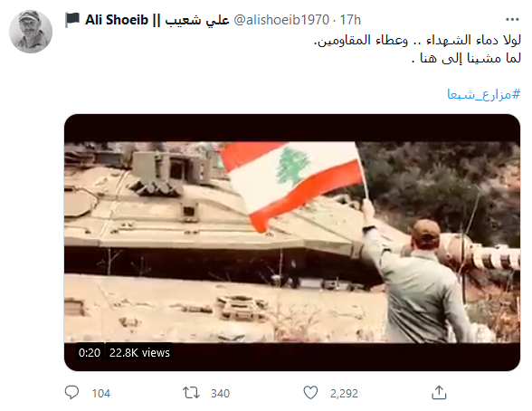This screenshot has height=411, width=532.
Task: Select the first line of Arabic tweet text
Action: pyautogui.click(x=417, y=40)
